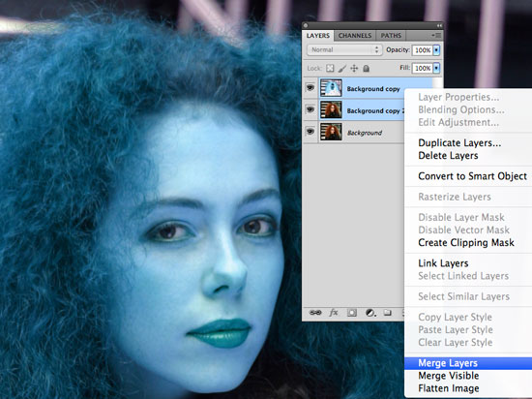Create a new group folder icon
This screenshot has width=532, height=399.
(388, 313)
